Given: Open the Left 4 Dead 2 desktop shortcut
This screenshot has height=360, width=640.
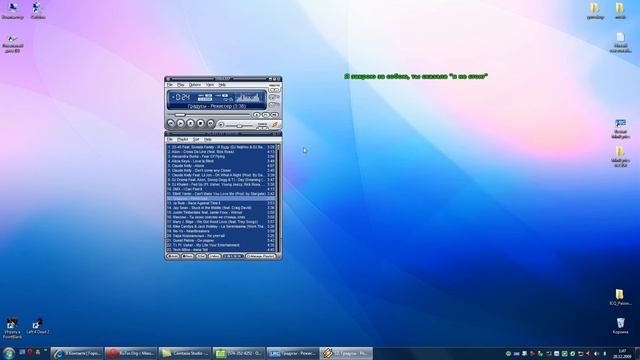Looking at the screenshot, I should (38, 327).
